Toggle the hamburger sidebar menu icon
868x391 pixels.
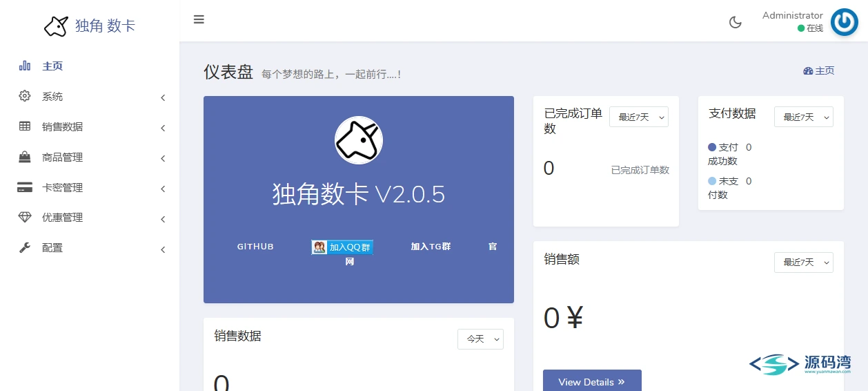point(199,19)
